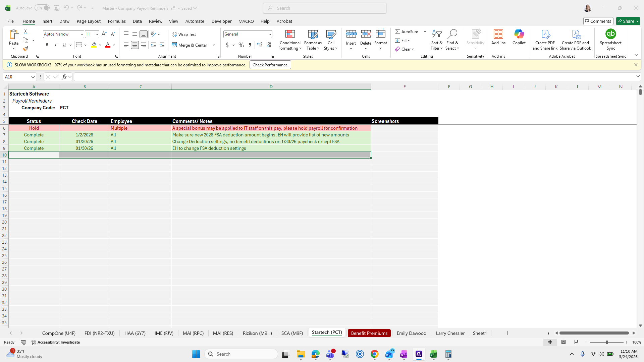Click Increase Font Size icon
This screenshot has height=362, width=644.
[x=104, y=34]
